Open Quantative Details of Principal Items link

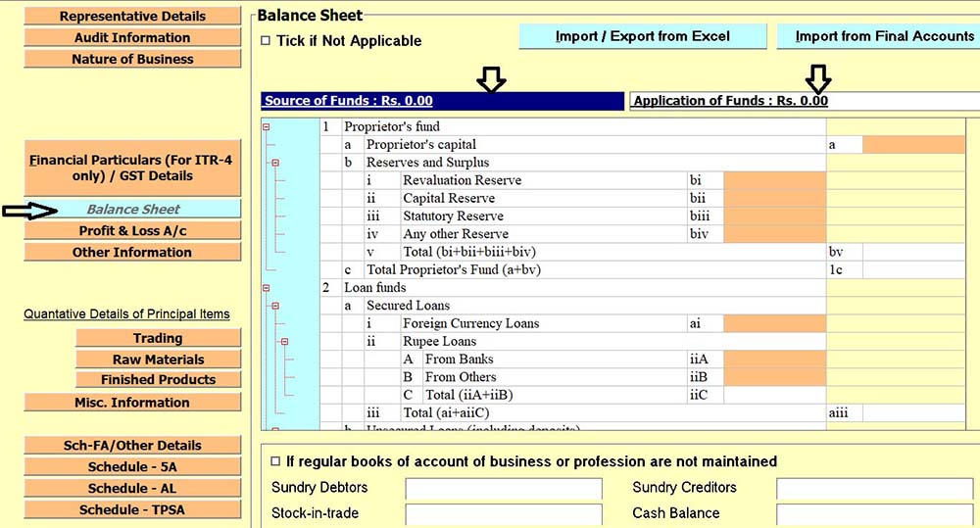click(x=126, y=314)
